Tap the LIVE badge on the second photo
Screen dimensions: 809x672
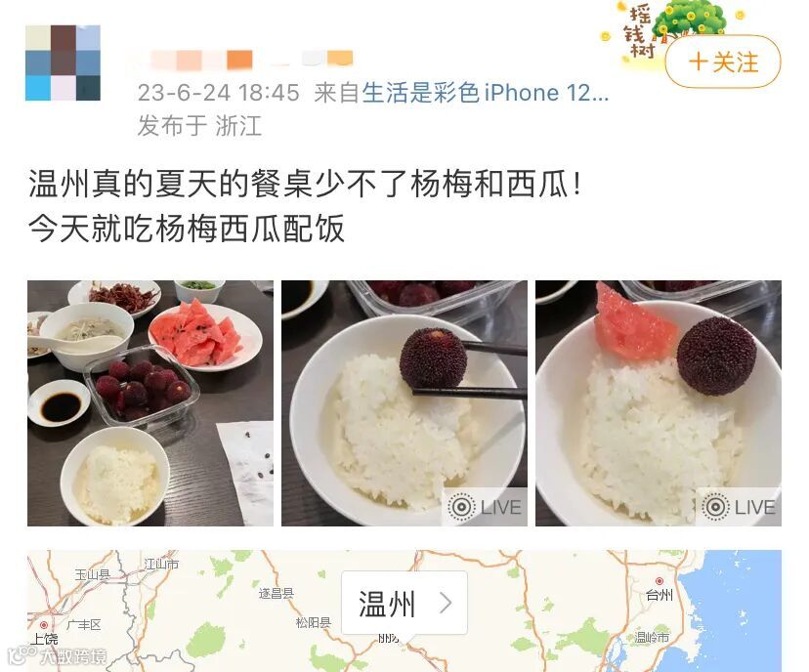485,507
